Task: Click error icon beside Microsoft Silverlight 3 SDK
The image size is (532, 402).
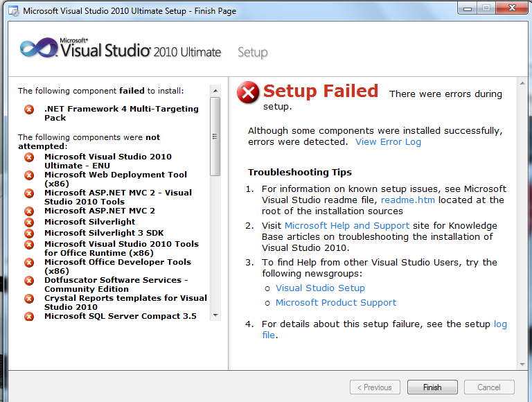Action: coord(29,234)
